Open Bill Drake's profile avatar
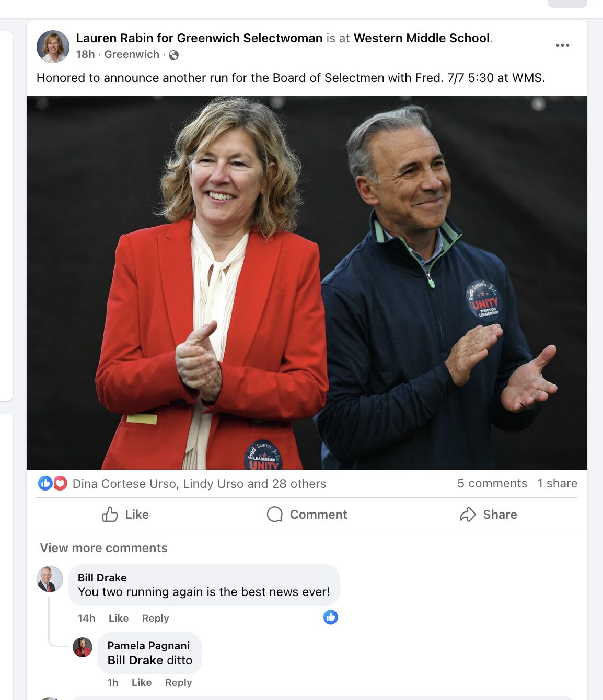The width and height of the screenshot is (603, 700). (50, 579)
